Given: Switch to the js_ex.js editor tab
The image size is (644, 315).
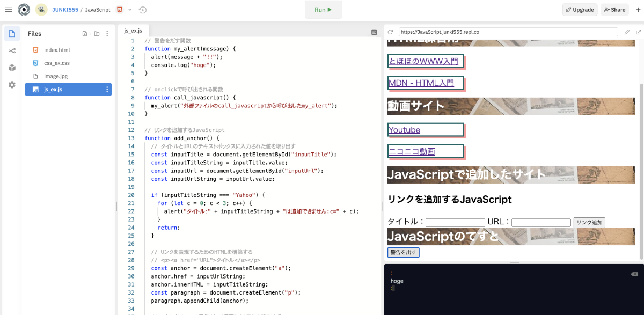Looking at the screenshot, I should coord(134,31).
